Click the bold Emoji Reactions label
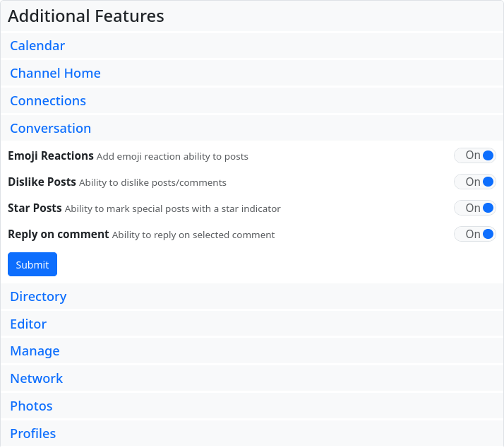This screenshot has height=448, width=504. click(x=51, y=155)
